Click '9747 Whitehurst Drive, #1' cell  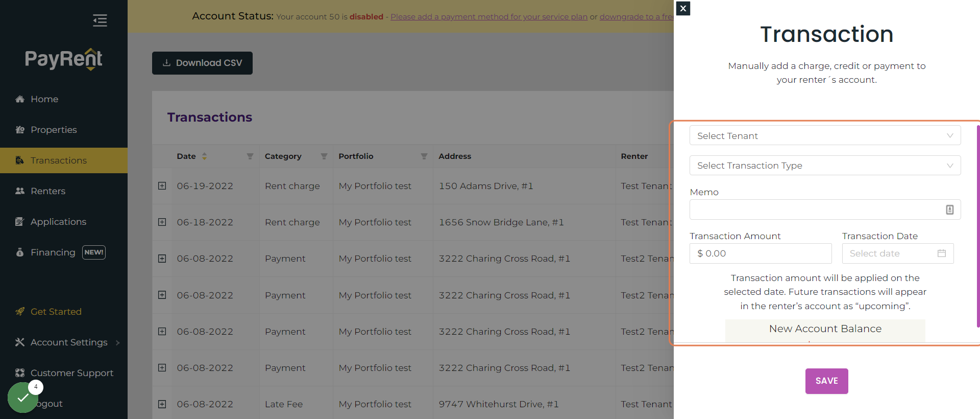point(499,404)
